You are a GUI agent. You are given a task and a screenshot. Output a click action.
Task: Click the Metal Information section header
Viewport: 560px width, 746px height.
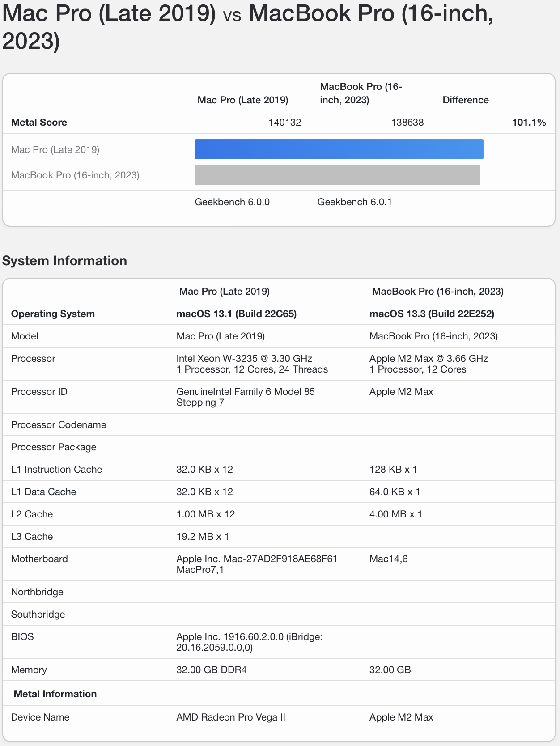pos(55,694)
